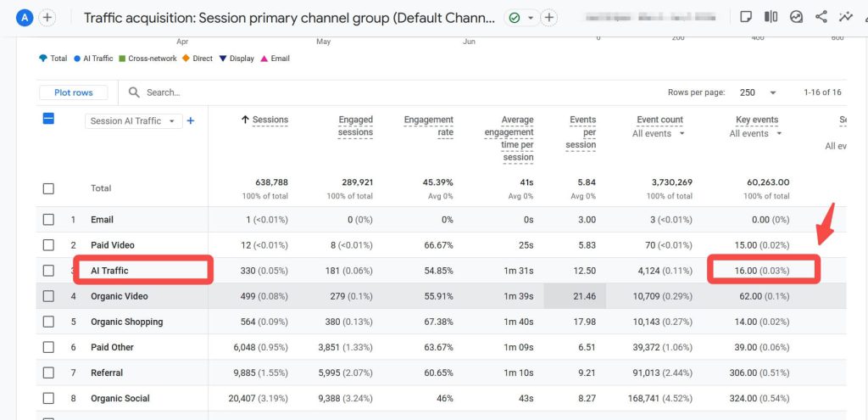Check the Email row checkbox
Image resolution: width=868 pixels, height=420 pixels.
click(48, 220)
